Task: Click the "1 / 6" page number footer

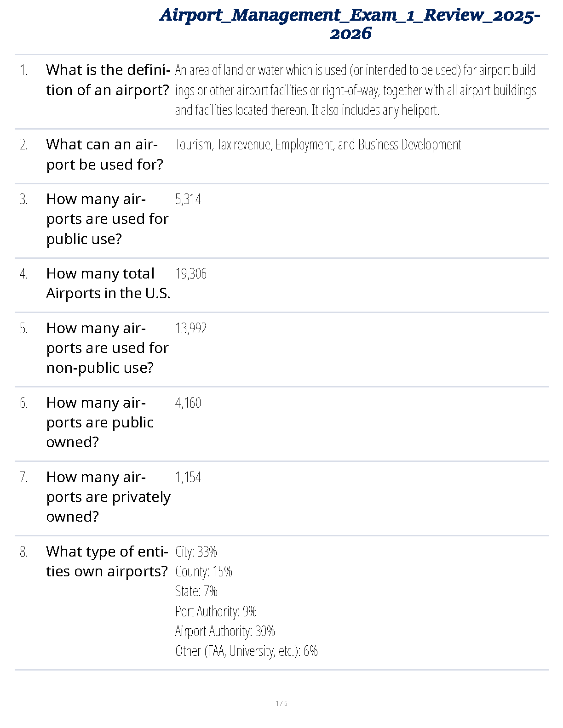Action: (x=281, y=703)
